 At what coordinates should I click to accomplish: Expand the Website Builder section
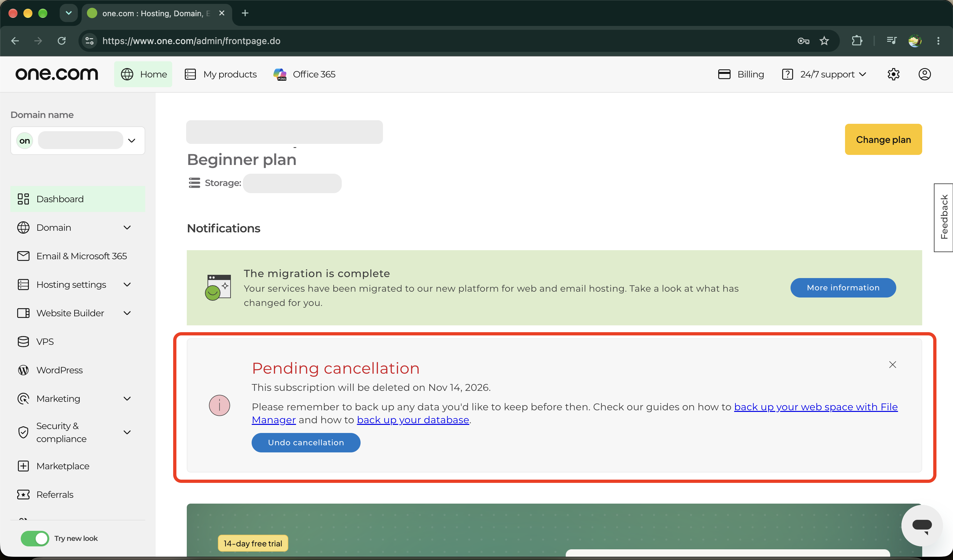[x=77, y=313]
